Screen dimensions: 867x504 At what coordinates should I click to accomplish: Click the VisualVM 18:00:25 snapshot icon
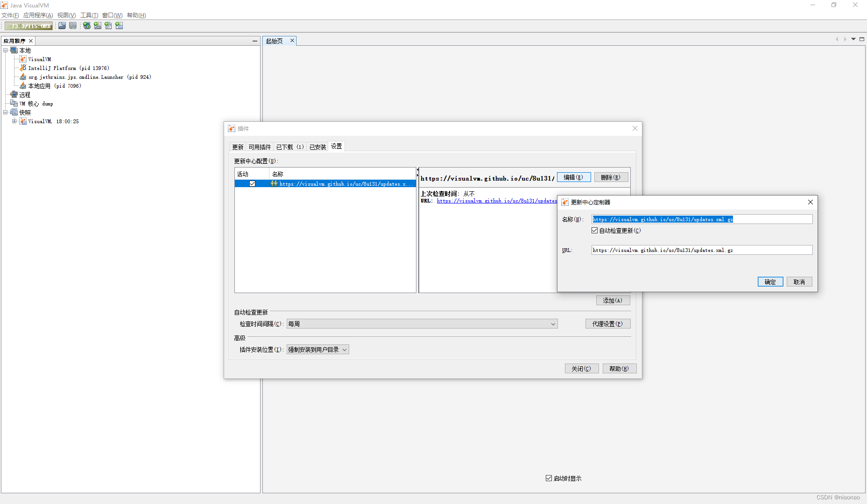[x=23, y=121]
